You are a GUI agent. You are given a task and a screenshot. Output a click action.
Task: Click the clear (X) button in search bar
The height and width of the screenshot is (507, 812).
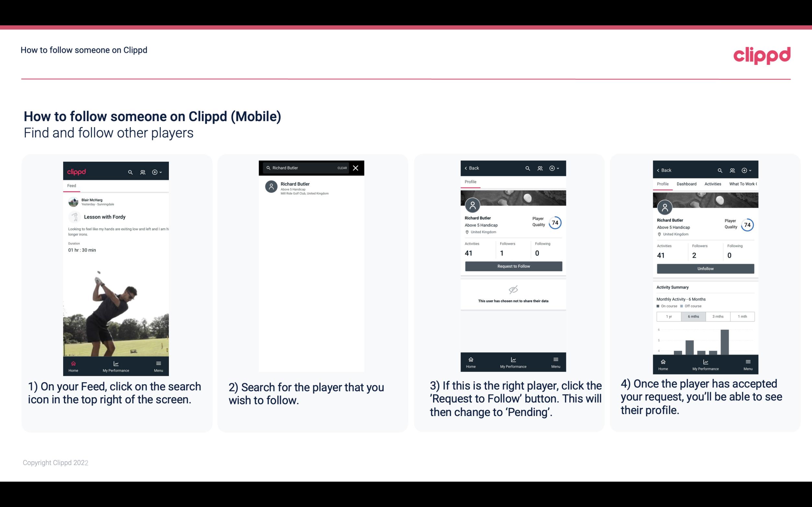356,168
